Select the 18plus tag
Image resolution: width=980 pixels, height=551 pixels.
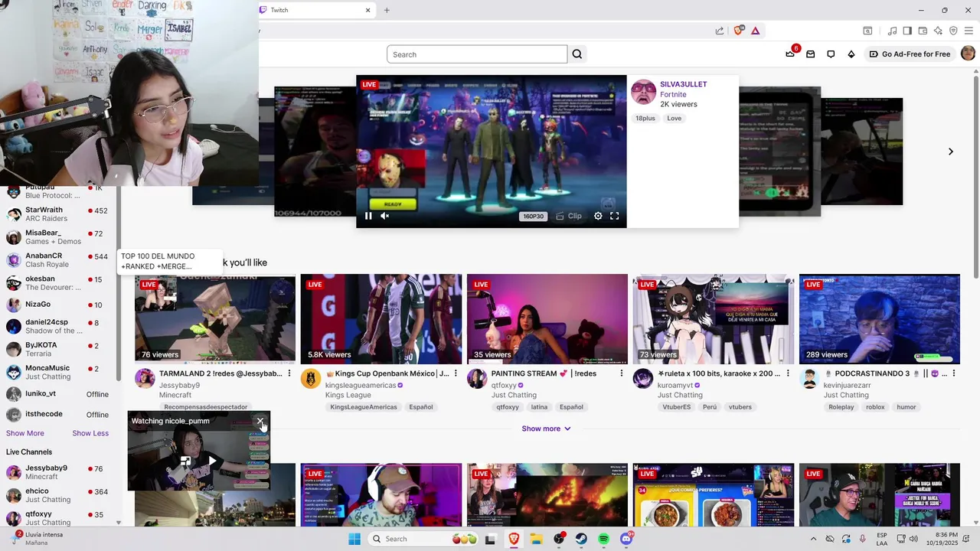pyautogui.click(x=645, y=119)
